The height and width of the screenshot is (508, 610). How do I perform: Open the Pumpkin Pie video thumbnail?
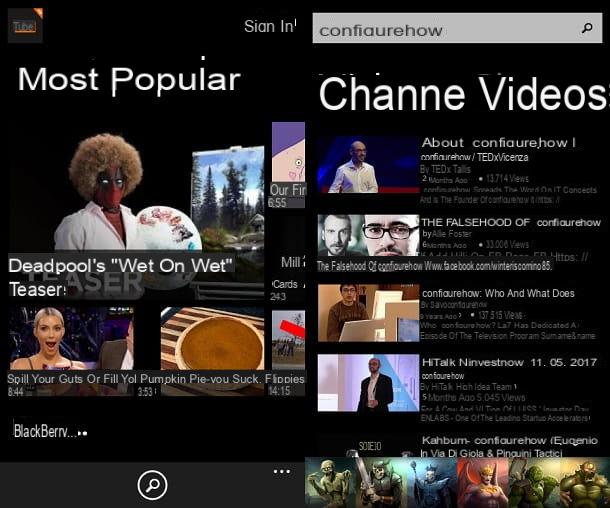coord(212,338)
